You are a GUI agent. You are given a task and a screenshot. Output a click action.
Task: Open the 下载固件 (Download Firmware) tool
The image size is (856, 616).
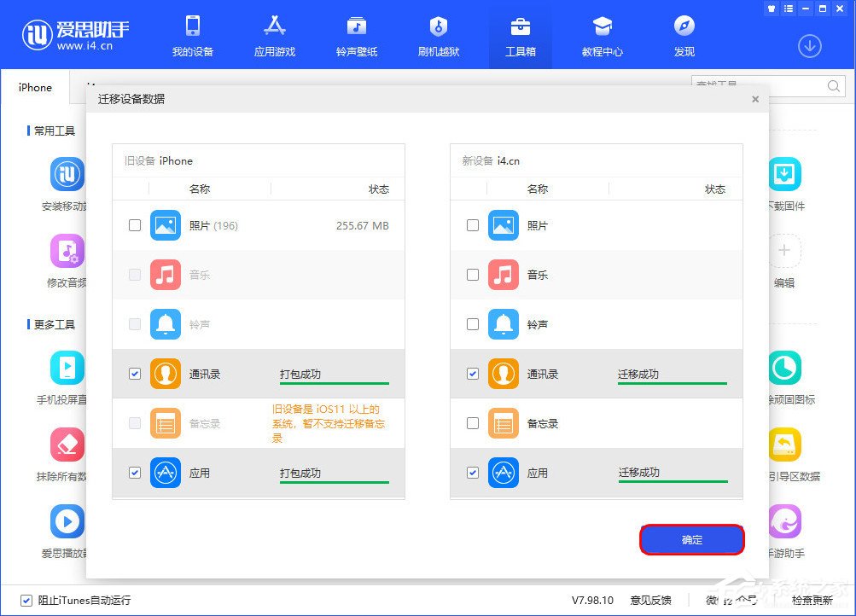coord(784,175)
